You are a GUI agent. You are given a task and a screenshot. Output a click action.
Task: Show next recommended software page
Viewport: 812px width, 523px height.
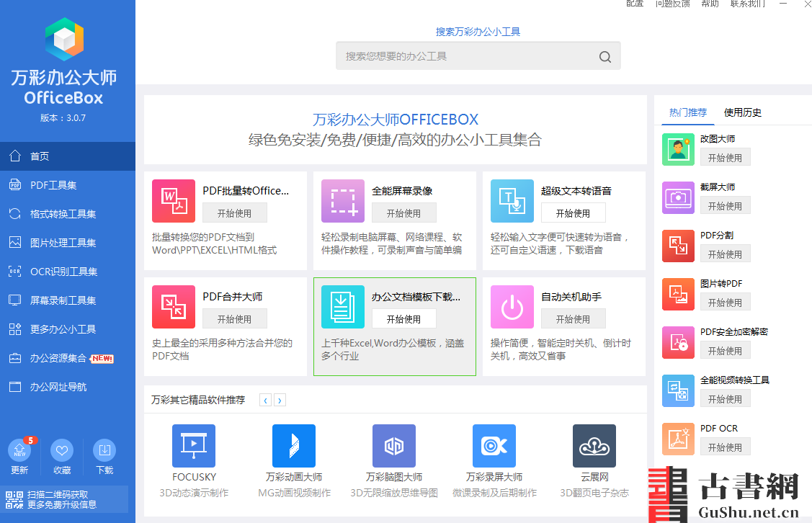280,401
